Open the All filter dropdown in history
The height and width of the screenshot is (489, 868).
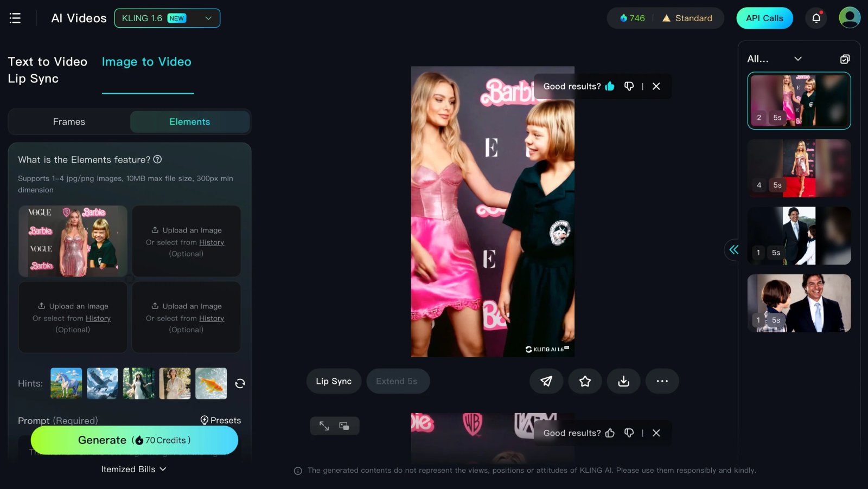pyautogui.click(x=775, y=59)
